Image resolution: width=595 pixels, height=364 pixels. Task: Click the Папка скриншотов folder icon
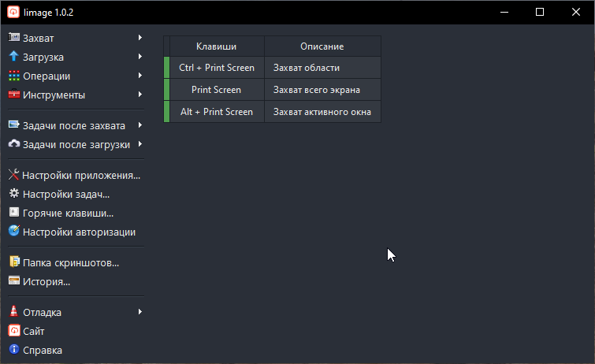tap(13, 262)
